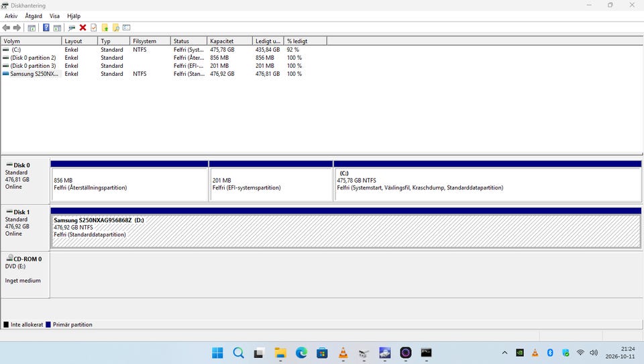This screenshot has height=364, width=644.
Task: Toggle the console tree pane icon
Action: pos(32,28)
